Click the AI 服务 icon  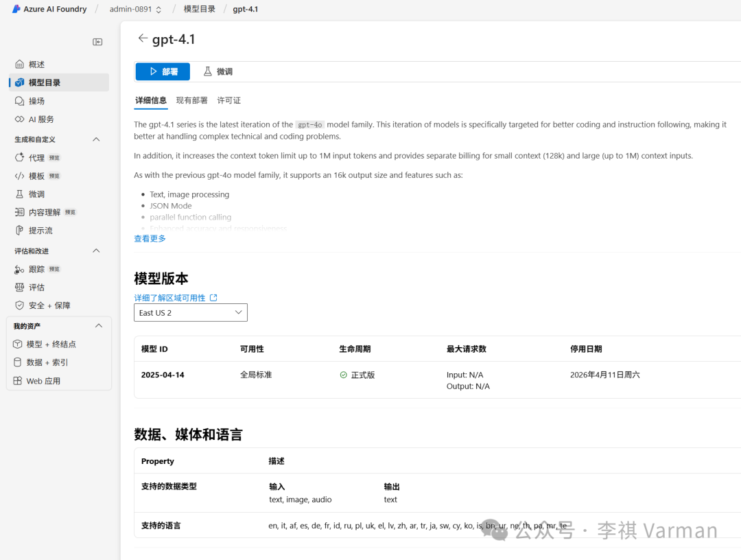[19, 119]
